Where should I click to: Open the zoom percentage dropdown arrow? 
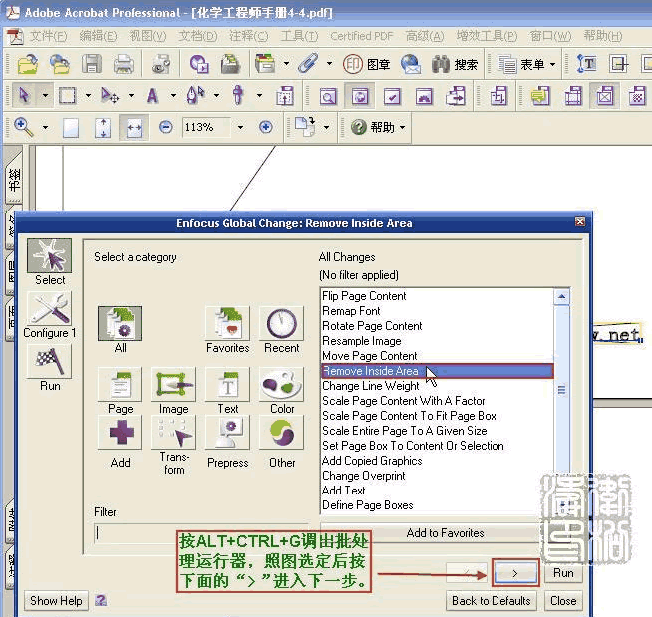pos(240,127)
